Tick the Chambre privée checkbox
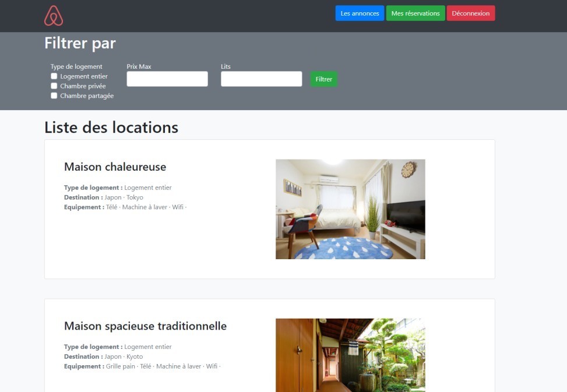 tap(54, 86)
